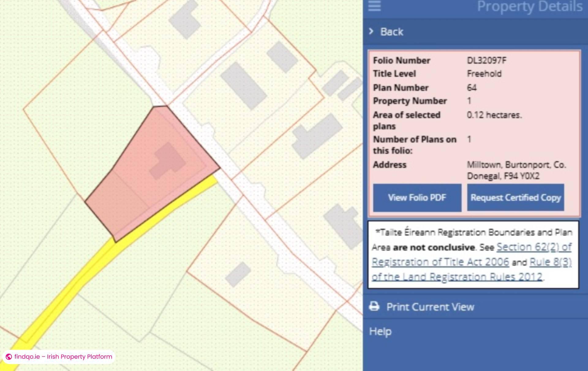Click the findqo.ie Irish Property Platform badge
This screenshot has height=371, width=588.
[x=63, y=357]
